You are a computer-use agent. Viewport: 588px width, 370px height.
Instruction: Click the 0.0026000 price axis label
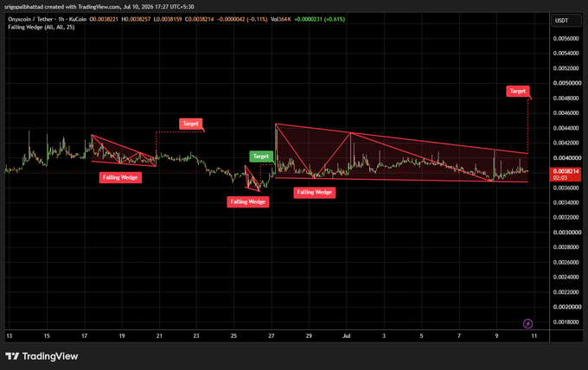tap(566, 262)
